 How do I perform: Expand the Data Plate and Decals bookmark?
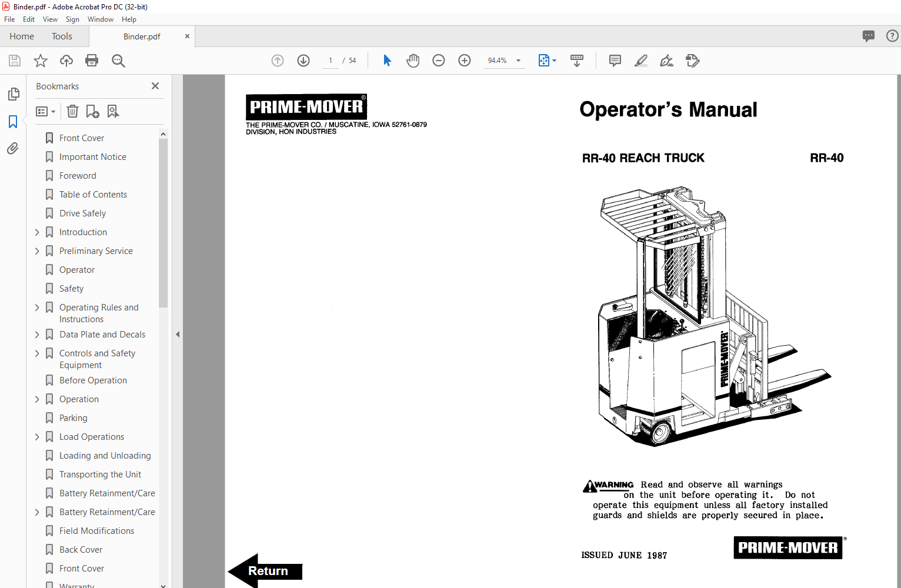(37, 335)
